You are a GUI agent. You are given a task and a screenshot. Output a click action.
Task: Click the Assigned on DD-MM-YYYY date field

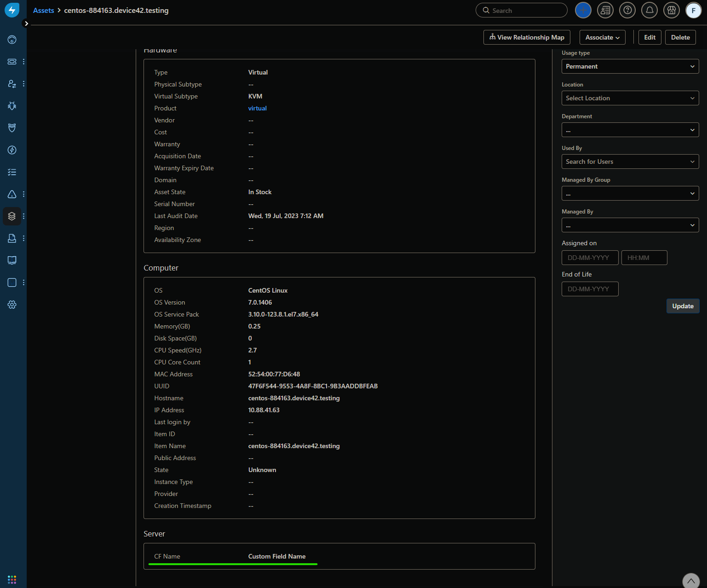point(590,258)
